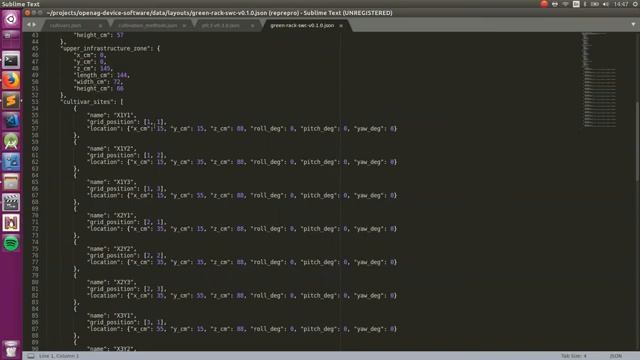Click the Sublime Text dock icon
Image resolution: width=640 pixels, height=360 pixels.
(x=11, y=100)
